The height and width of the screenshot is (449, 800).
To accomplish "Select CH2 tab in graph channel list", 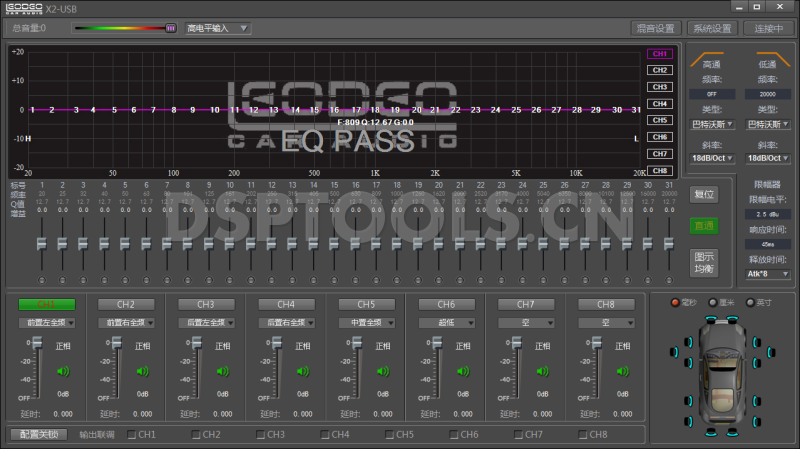I will coord(660,70).
